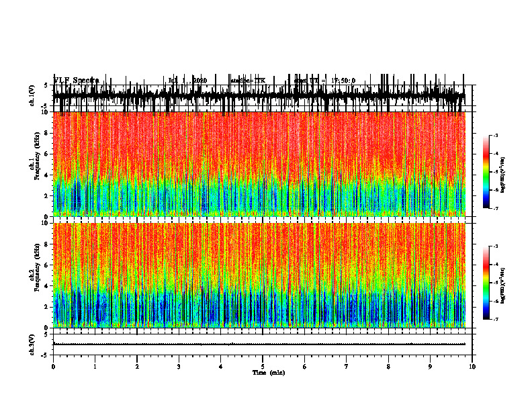Click the ch.1(V) axis tick "5"
Image resolution: width=532 pixels, height=411 pixels.
click(x=46, y=85)
